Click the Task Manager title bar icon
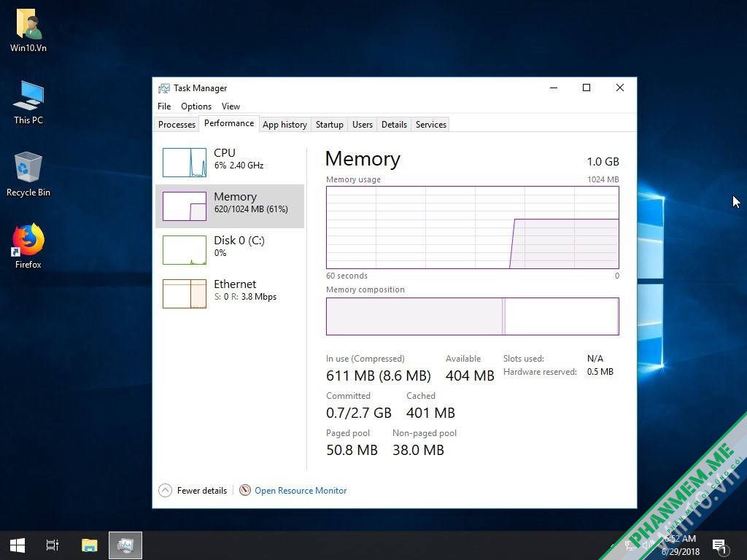The height and width of the screenshot is (560, 747). [x=164, y=88]
